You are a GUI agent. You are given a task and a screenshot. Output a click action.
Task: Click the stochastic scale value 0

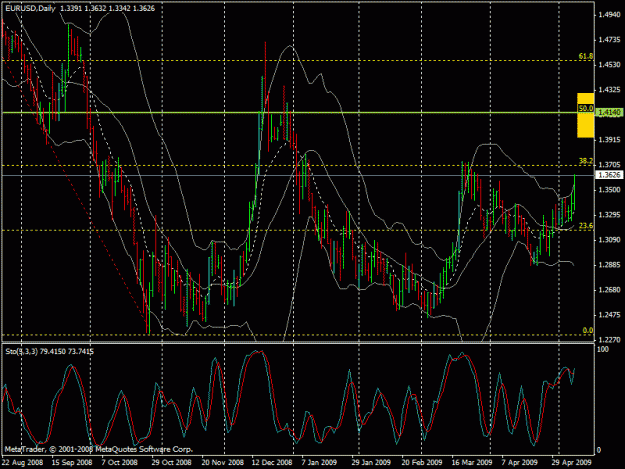point(600,451)
